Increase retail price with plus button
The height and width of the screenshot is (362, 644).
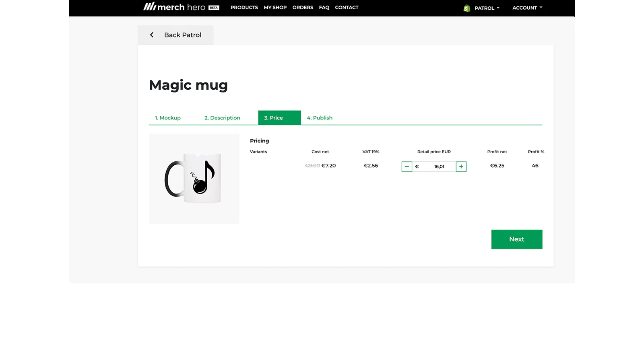point(461,167)
